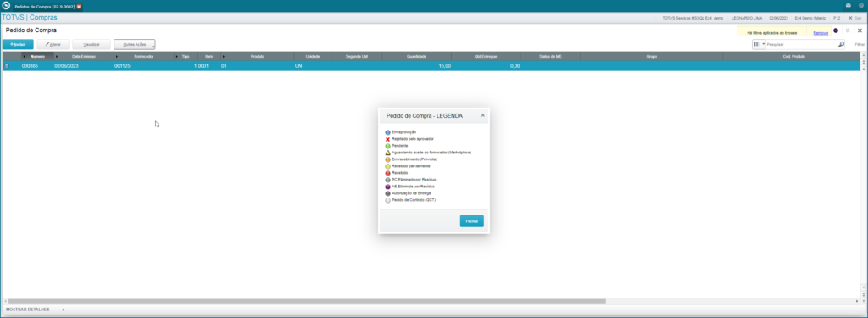Viewport: 868px width, 318px height.
Task: Click the dark Autorização de Entrega icon
Action: click(x=387, y=193)
